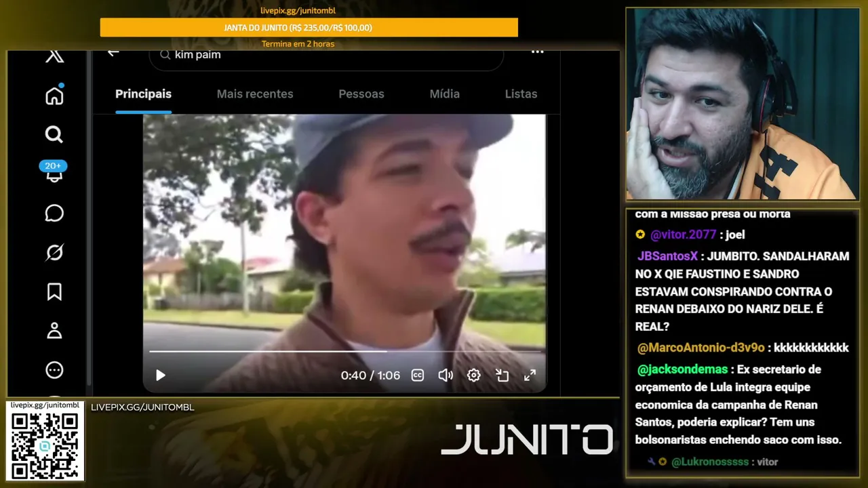The width and height of the screenshot is (868, 488).
Task: Open the More circle-dots sidebar icon
Action: [54, 370]
